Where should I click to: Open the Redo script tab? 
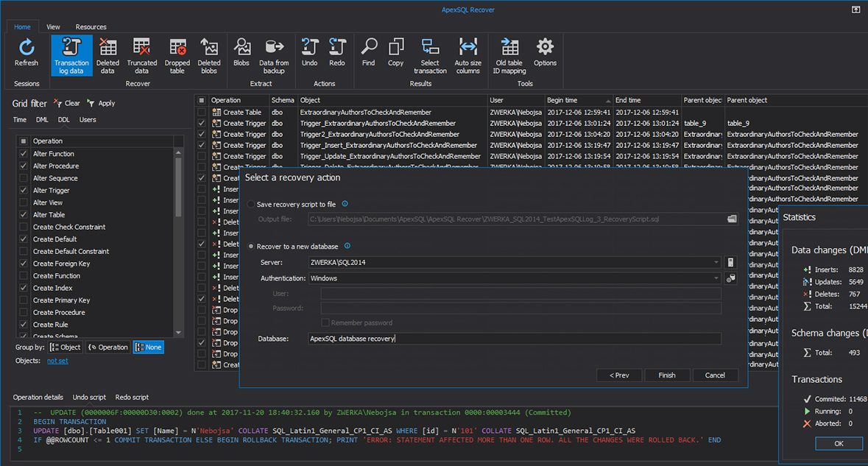pos(132,398)
